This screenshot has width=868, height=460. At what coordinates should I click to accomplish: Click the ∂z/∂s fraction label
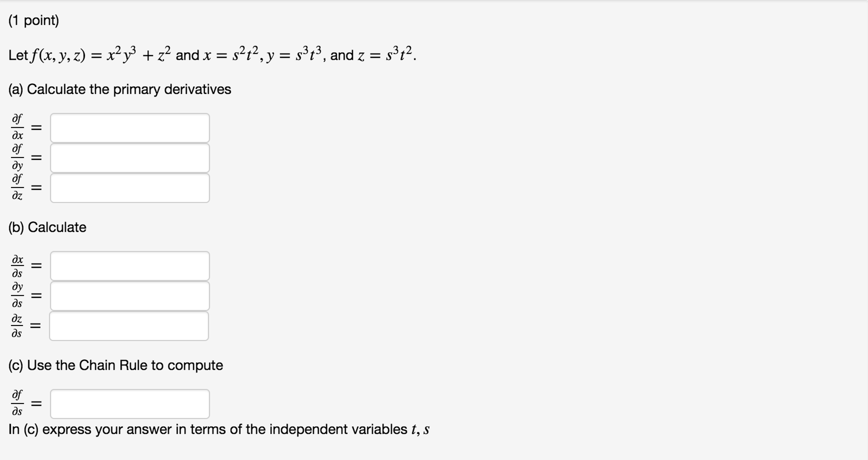17,326
